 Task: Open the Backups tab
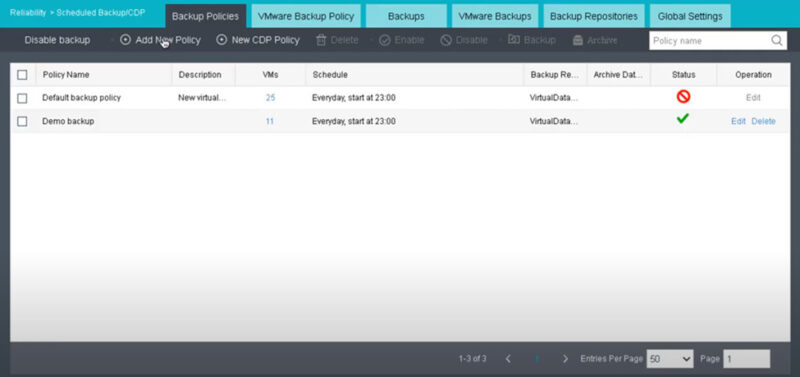coord(406,16)
